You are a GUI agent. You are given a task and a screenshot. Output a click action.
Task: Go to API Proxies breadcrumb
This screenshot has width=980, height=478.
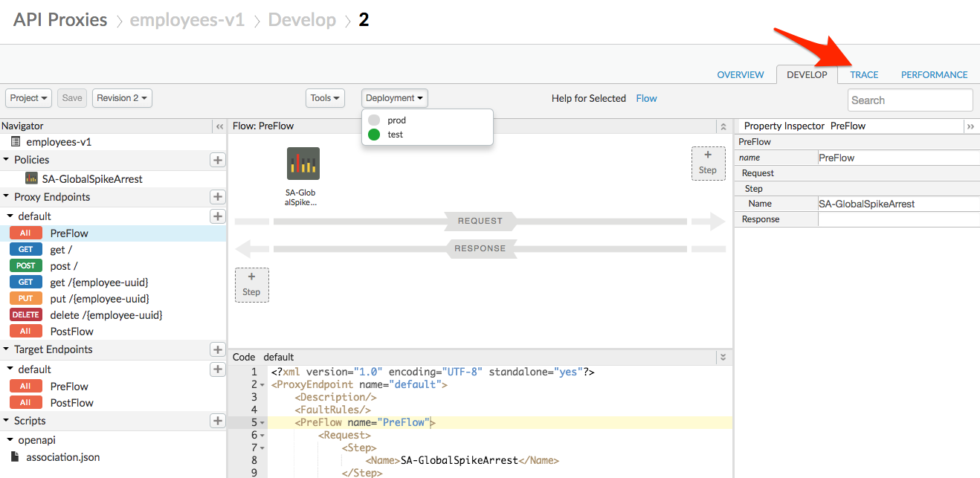[x=60, y=19]
